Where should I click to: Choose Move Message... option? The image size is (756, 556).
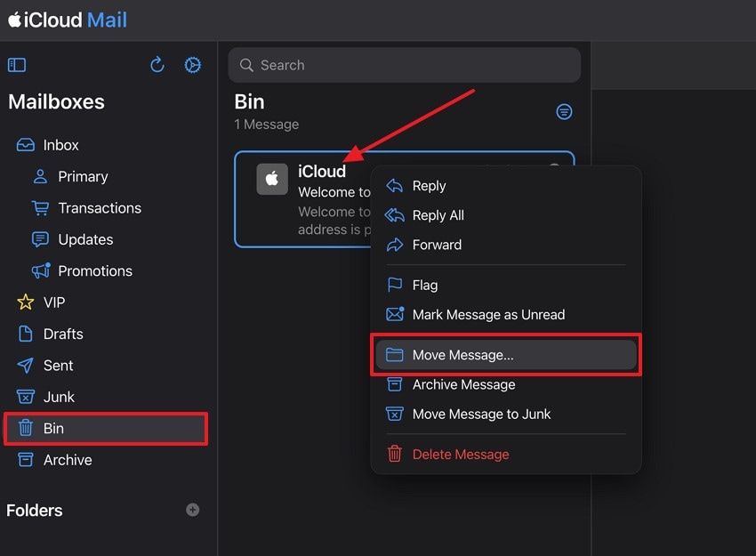click(506, 355)
